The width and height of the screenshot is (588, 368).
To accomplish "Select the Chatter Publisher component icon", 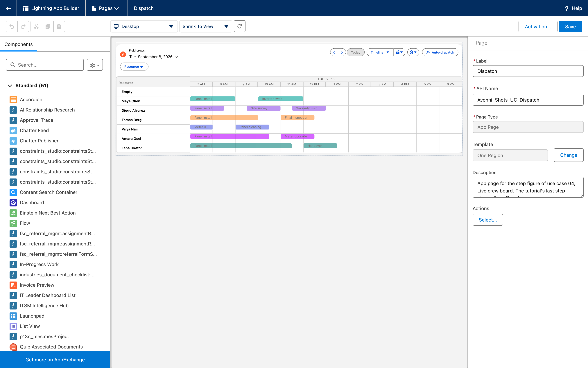I will [x=13, y=141].
